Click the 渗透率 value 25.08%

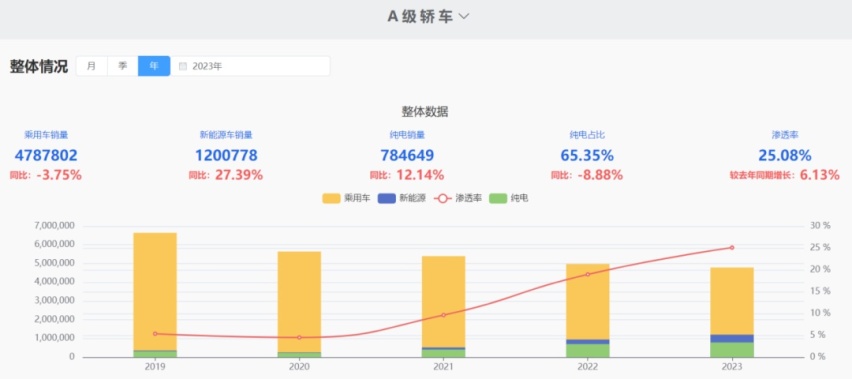785,156
